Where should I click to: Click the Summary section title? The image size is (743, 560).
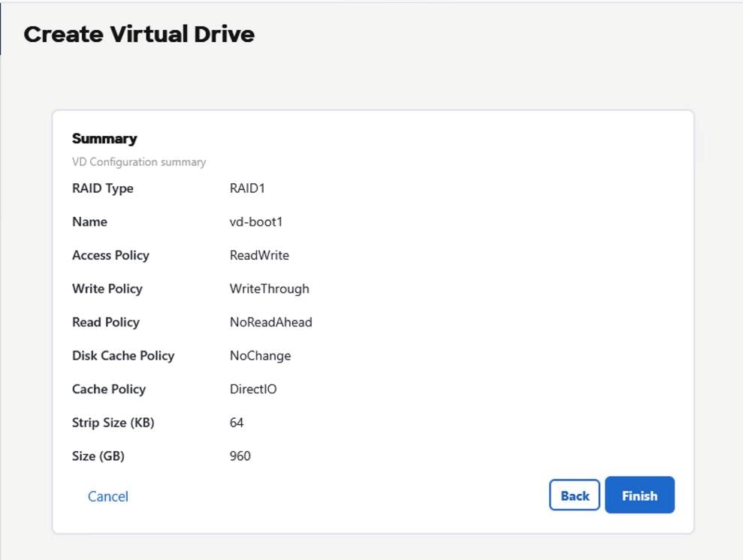pos(104,138)
